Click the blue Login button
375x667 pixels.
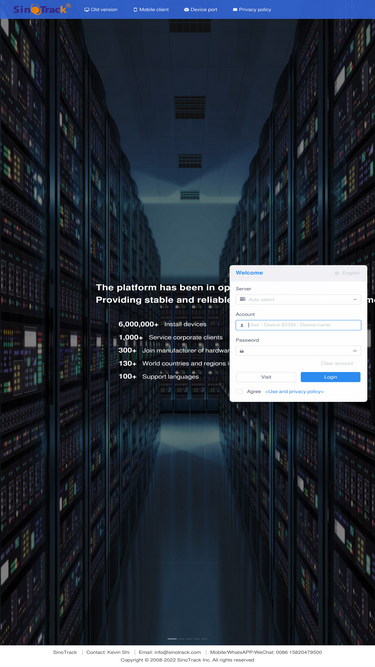click(x=330, y=377)
